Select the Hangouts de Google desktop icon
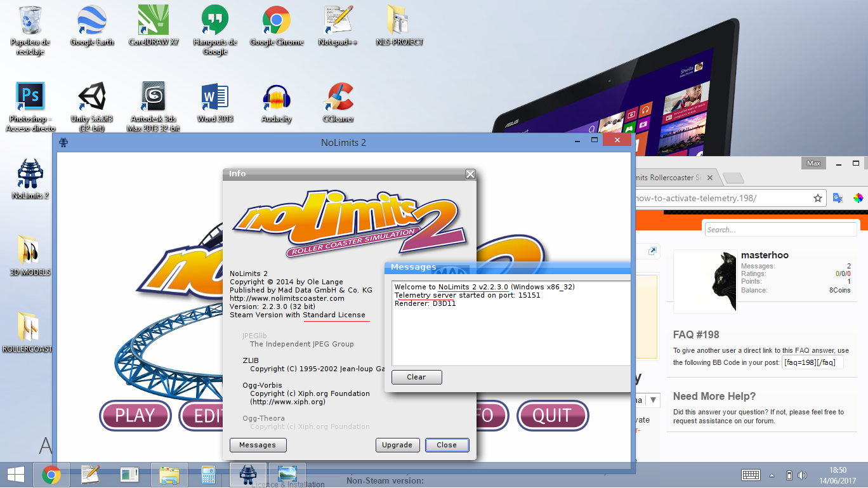The image size is (868, 488). [x=215, y=30]
